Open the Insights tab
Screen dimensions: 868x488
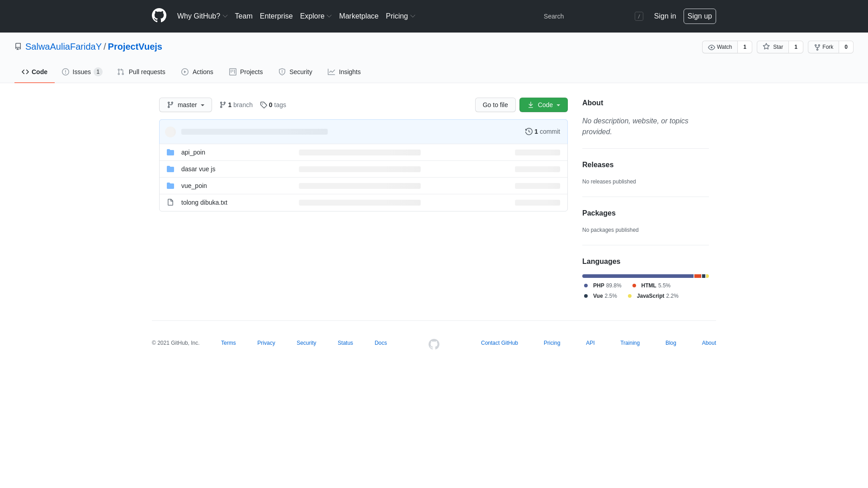[x=344, y=72]
